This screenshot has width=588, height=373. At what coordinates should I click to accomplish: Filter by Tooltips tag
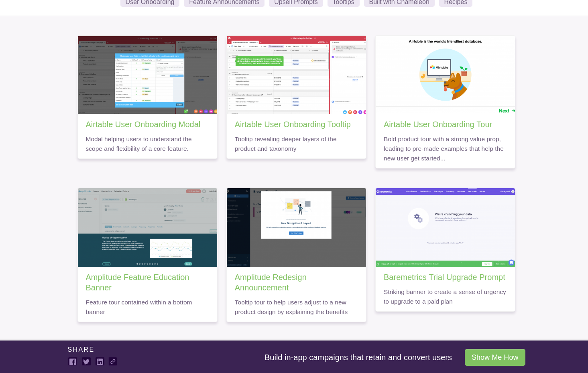(x=343, y=2)
